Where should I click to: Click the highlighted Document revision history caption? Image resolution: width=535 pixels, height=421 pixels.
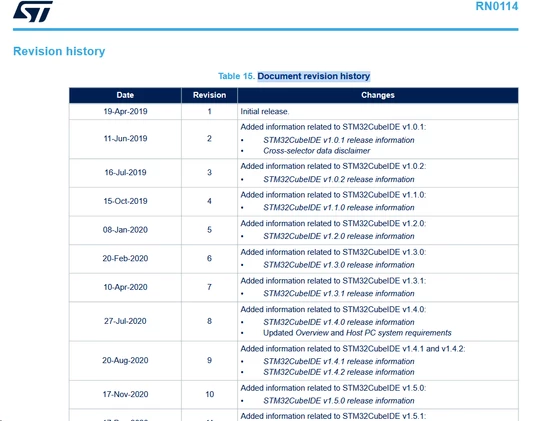(314, 76)
